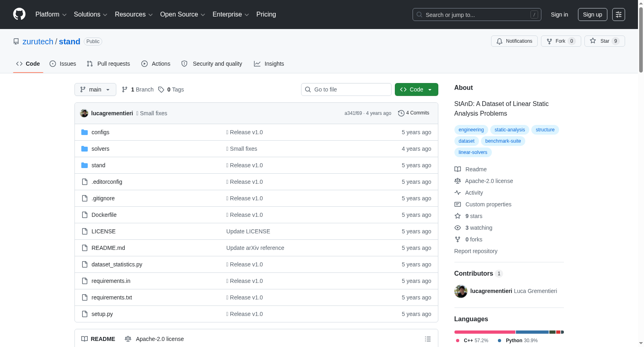Select the static-analysis topic tag
The height and width of the screenshot is (347, 644).
pos(510,130)
